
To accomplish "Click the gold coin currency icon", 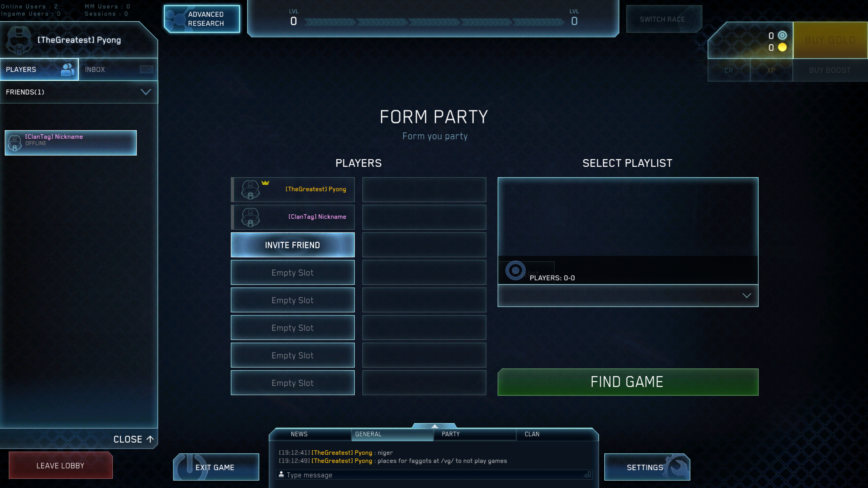I will click(782, 47).
